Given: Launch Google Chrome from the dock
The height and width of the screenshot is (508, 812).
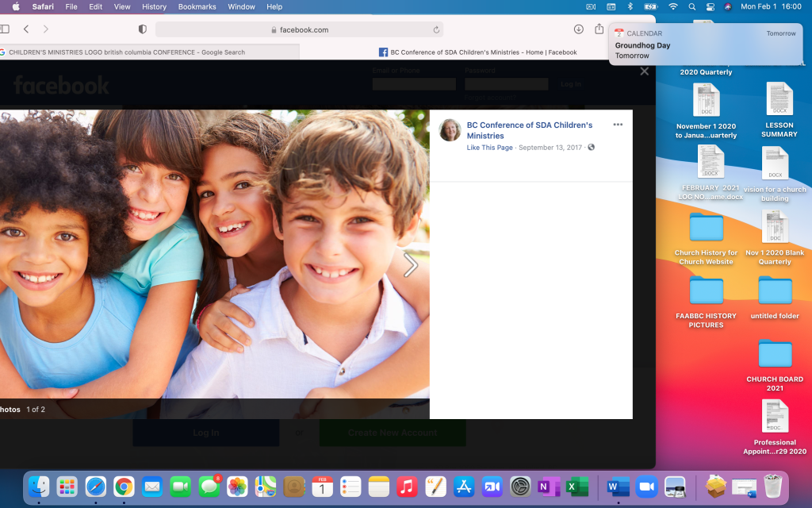Looking at the screenshot, I should (x=124, y=487).
